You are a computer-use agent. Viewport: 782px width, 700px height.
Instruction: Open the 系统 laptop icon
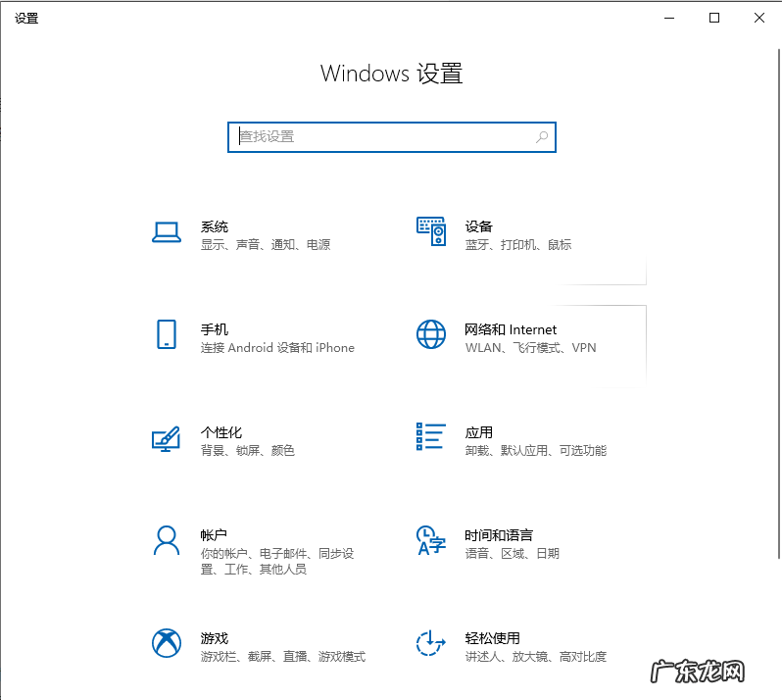[166, 232]
